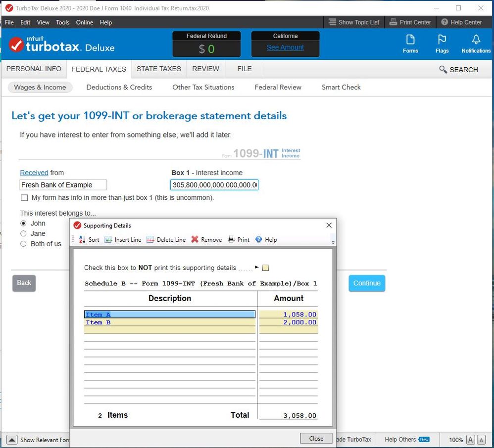The height and width of the screenshot is (448, 494).
Task: Click the Print icon in Supporting Details
Action: pos(231,240)
